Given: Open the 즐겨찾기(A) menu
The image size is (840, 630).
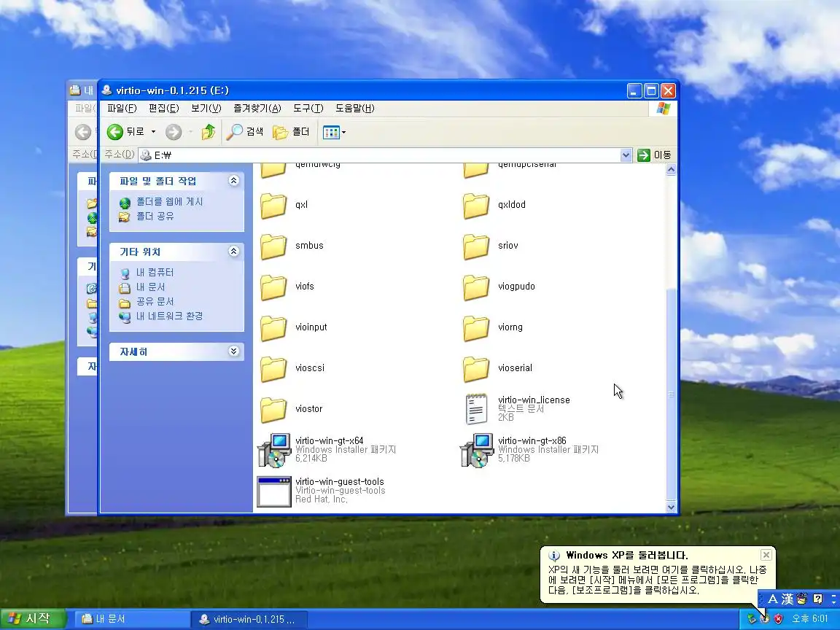Looking at the screenshot, I should [x=257, y=108].
